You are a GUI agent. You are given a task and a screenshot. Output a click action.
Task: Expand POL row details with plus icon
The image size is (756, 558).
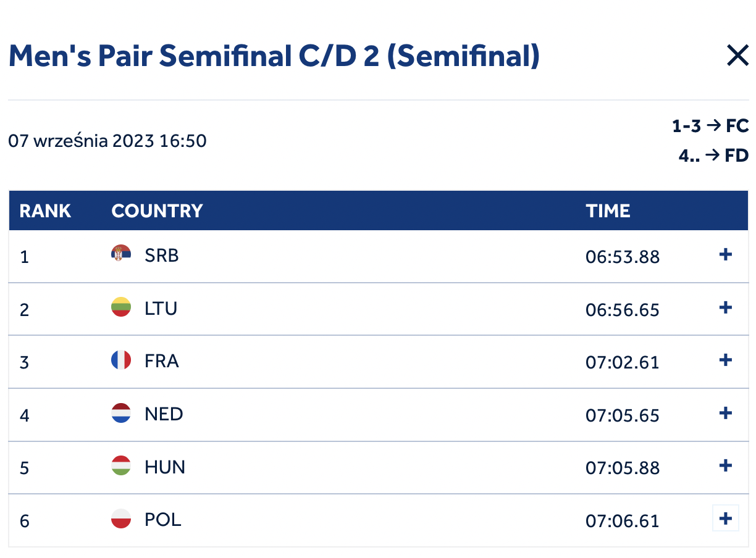[726, 518]
